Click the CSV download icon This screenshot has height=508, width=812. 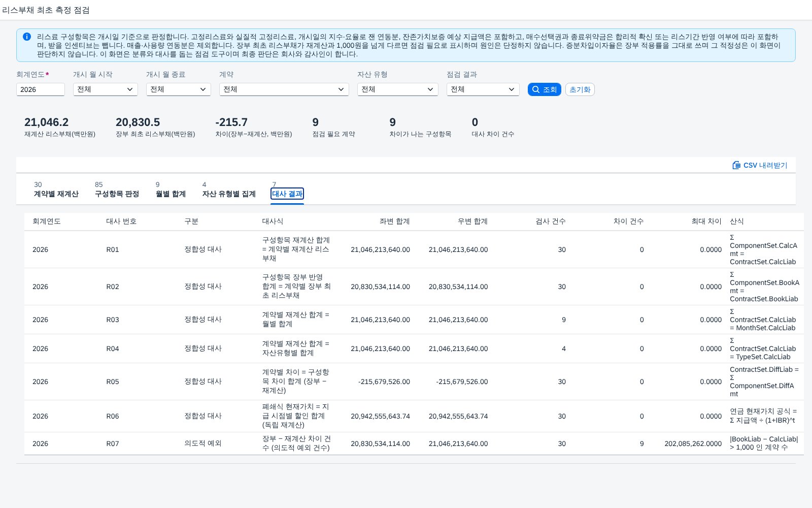pos(736,165)
